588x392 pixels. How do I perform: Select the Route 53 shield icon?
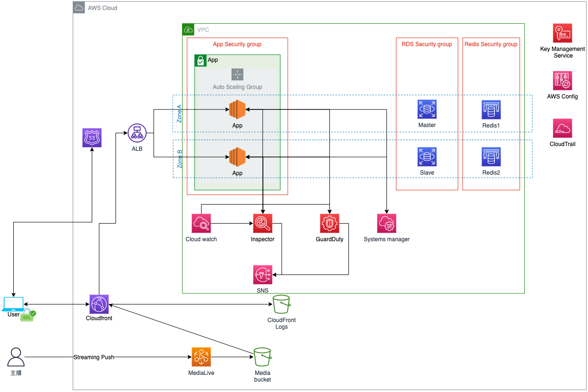coord(92,137)
